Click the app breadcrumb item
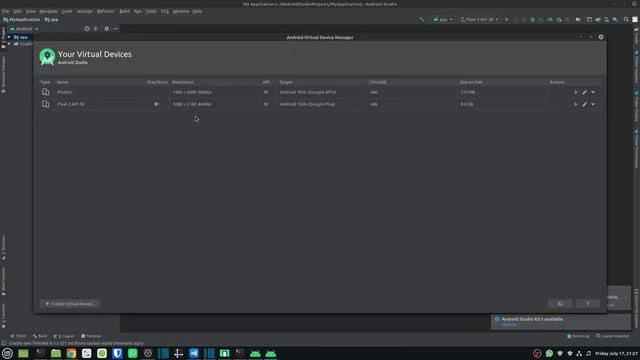 (x=52, y=20)
